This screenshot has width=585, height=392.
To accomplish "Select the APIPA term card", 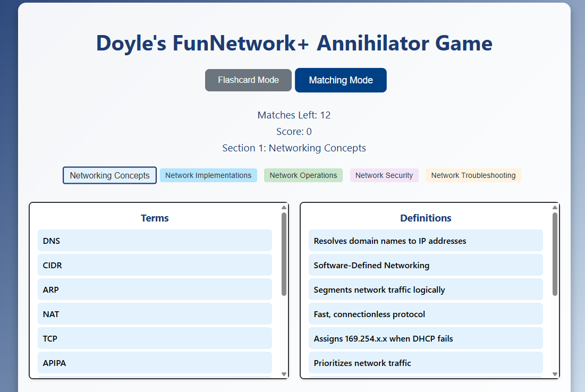I will [x=155, y=363].
